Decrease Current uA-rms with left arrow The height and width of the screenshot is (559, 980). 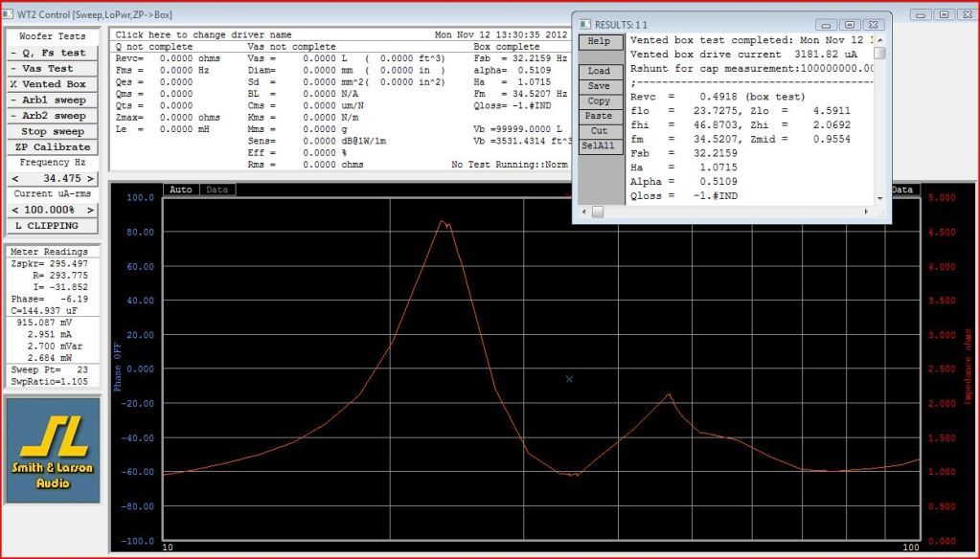(14, 210)
